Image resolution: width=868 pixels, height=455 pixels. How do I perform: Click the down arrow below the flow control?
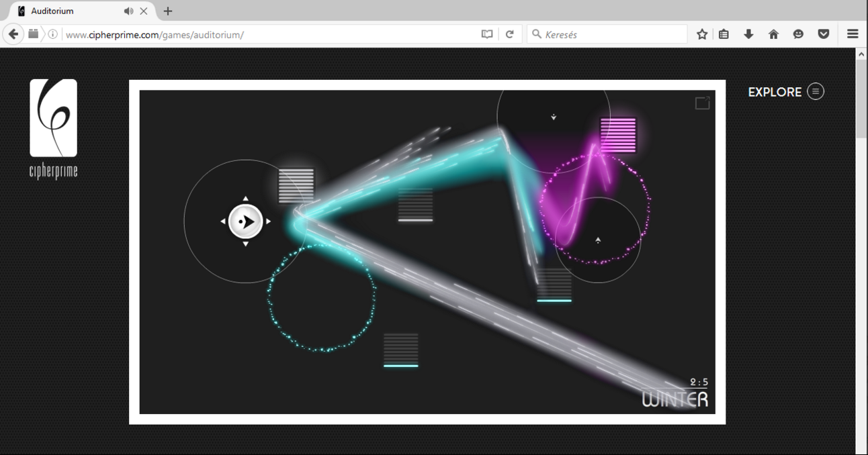pyautogui.click(x=245, y=244)
